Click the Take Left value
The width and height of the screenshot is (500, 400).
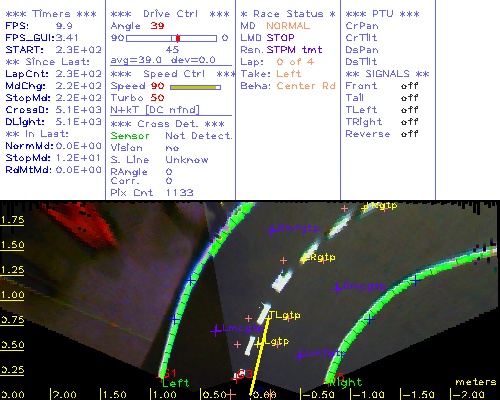tap(288, 74)
